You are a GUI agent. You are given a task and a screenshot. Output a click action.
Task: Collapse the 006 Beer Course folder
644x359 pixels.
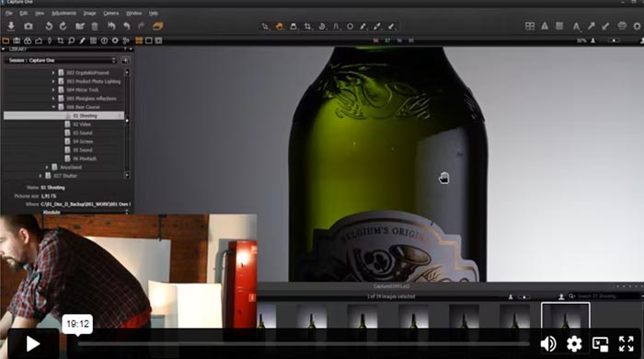click(x=53, y=107)
